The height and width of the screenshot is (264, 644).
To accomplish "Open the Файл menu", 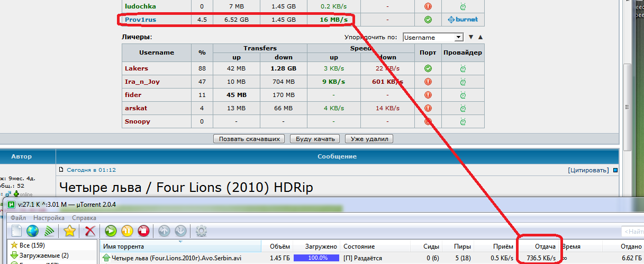I will coord(18,218).
